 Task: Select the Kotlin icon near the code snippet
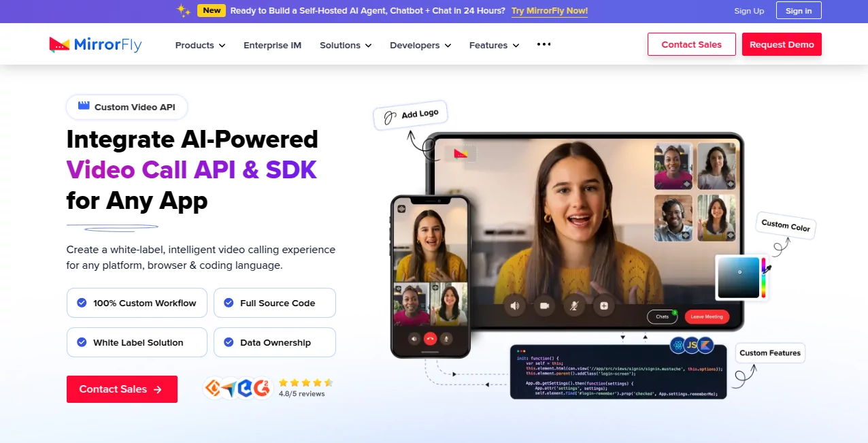pyautogui.click(x=706, y=345)
